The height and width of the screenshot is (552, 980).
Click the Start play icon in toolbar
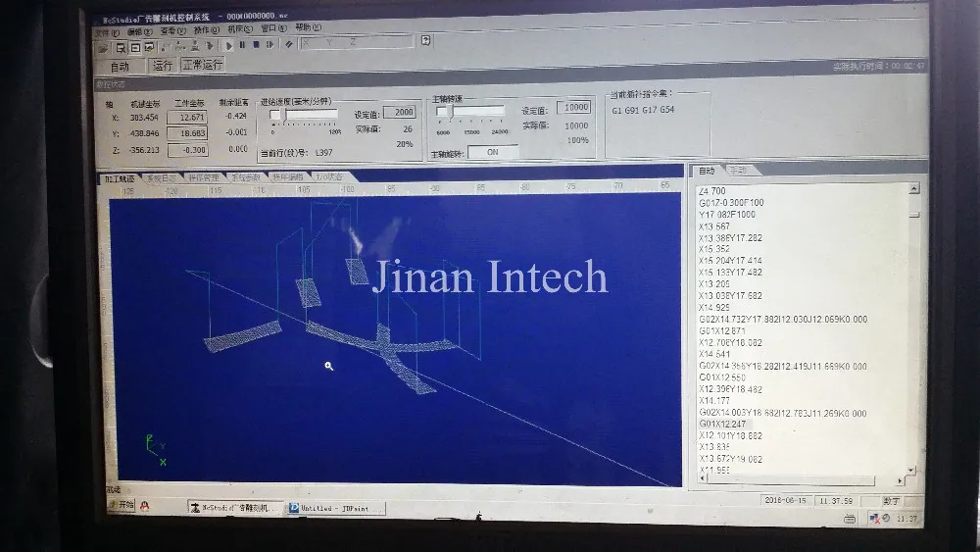[x=228, y=46]
